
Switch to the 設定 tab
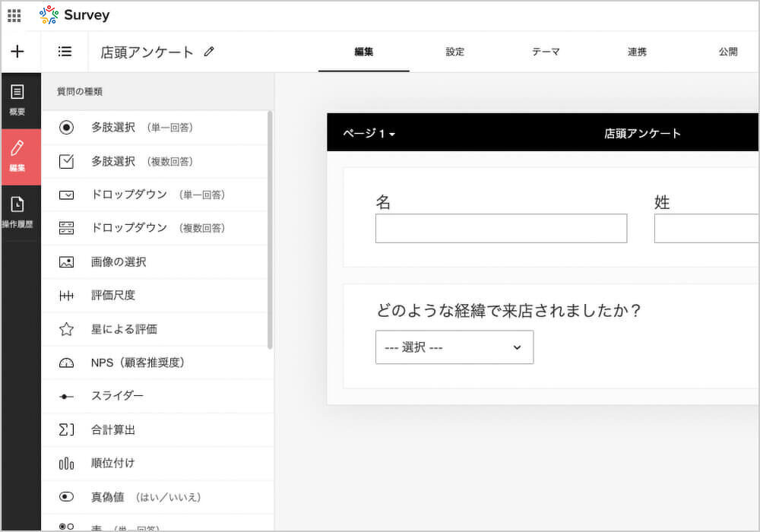click(x=454, y=52)
